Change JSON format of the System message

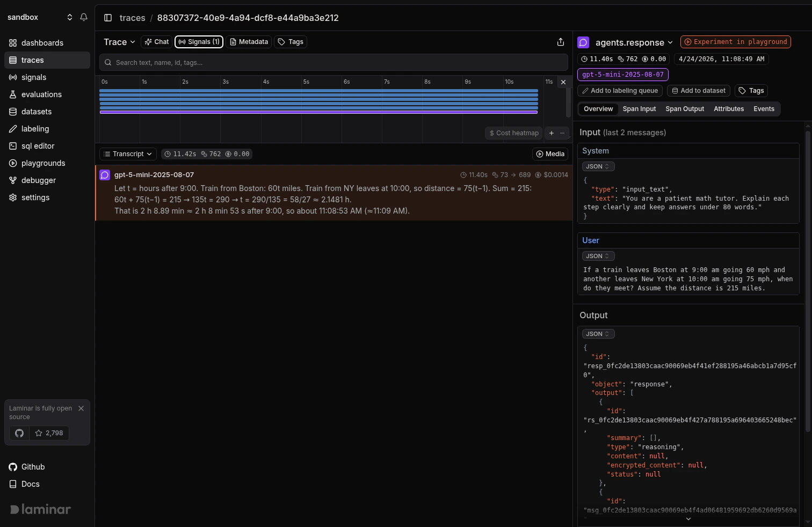click(x=598, y=166)
